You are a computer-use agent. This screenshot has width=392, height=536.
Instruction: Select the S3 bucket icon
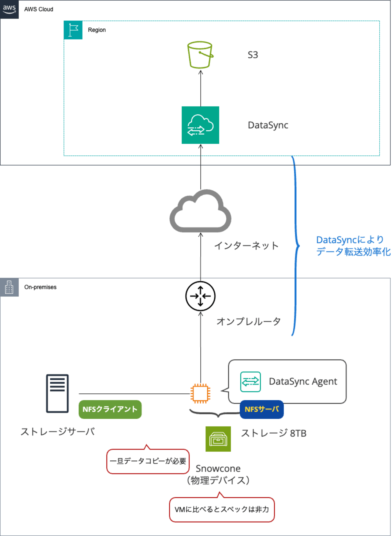pos(200,55)
